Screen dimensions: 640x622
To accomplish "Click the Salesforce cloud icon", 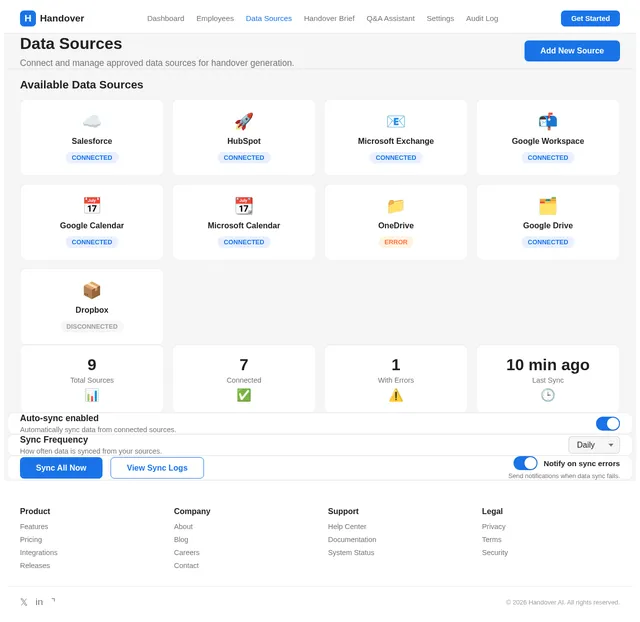I will [x=92, y=121].
